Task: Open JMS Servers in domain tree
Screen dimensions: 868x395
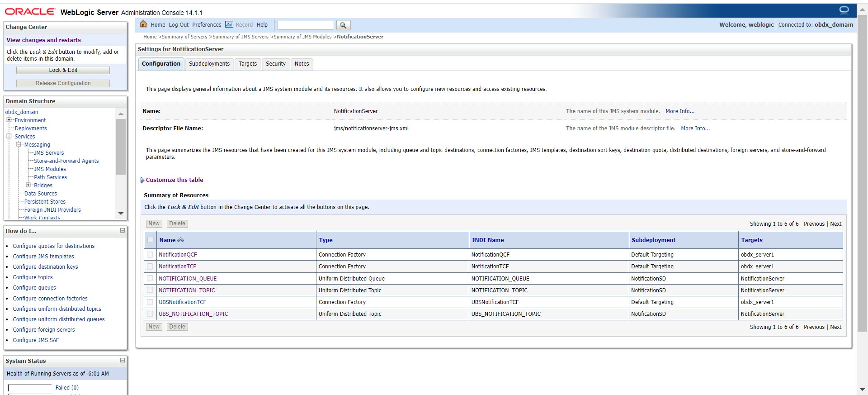Action: (x=49, y=153)
